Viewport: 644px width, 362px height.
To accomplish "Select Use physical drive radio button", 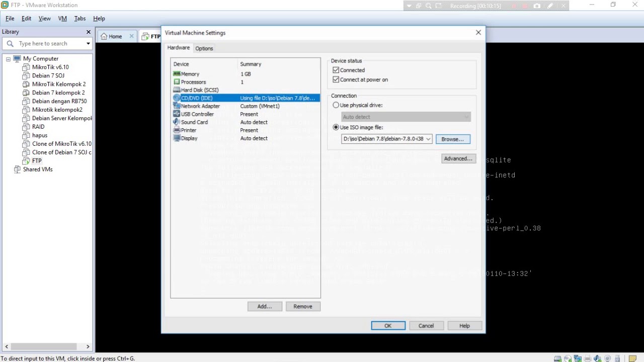I will [x=336, y=105].
